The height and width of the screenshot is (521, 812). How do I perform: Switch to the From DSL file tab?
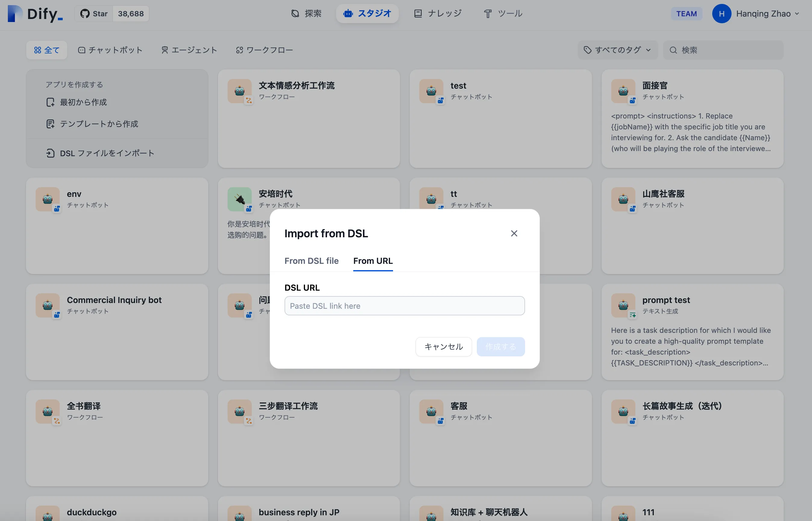(311, 261)
